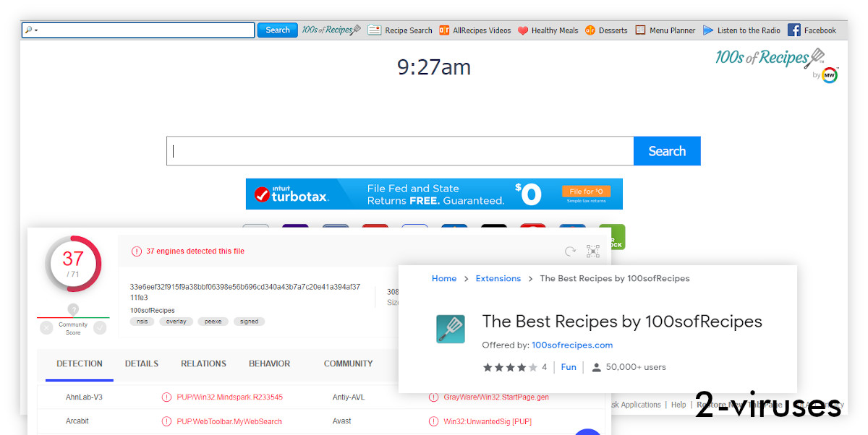Click the 100s of Recipes toolbar logo
Viewport: 868px width, 435px height.
[x=331, y=30]
